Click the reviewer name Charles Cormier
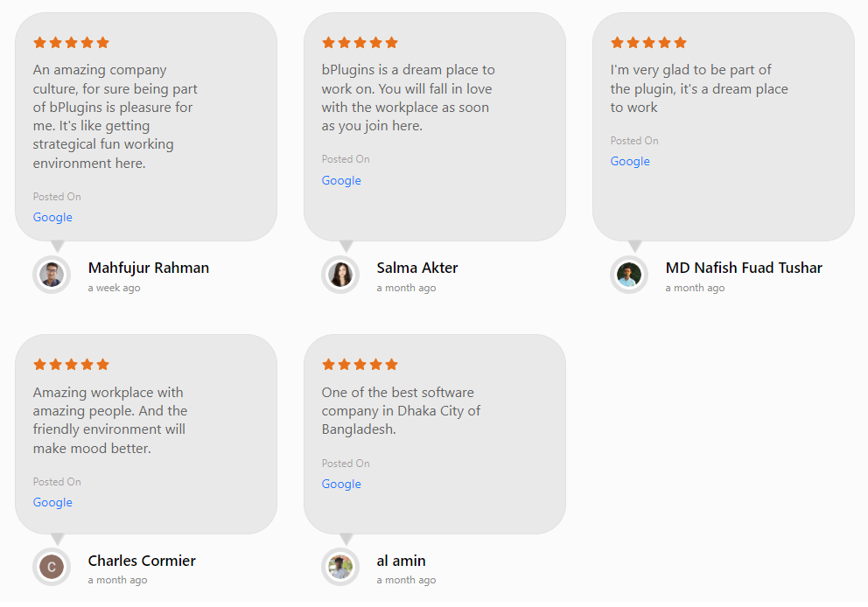This screenshot has width=868, height=607. [142, 561]
